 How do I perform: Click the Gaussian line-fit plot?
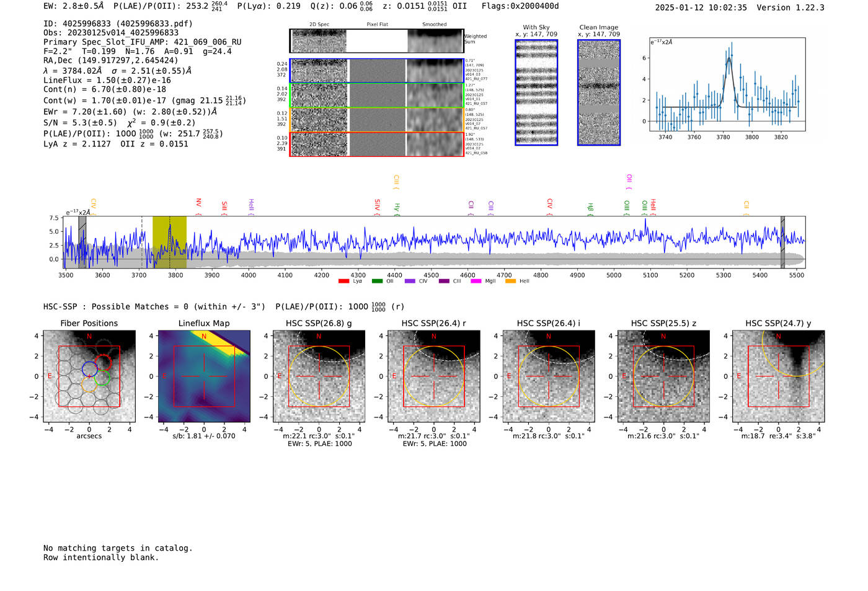(727, 84)
